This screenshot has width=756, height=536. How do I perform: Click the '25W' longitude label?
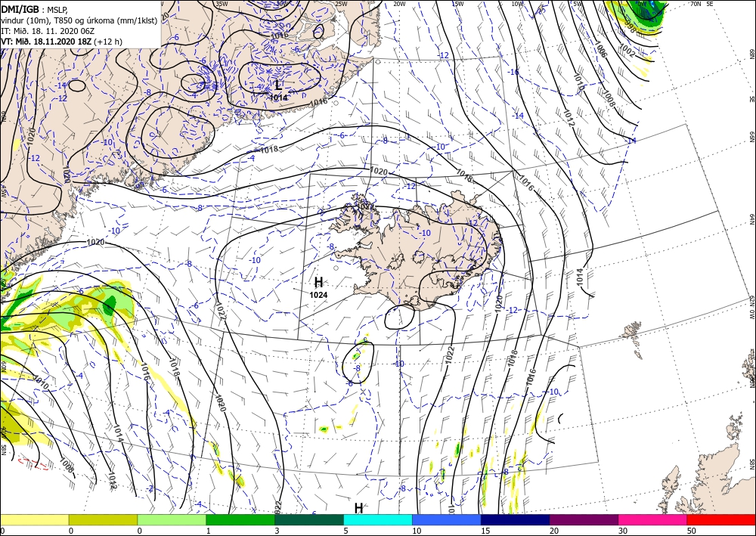pos(342,4)
